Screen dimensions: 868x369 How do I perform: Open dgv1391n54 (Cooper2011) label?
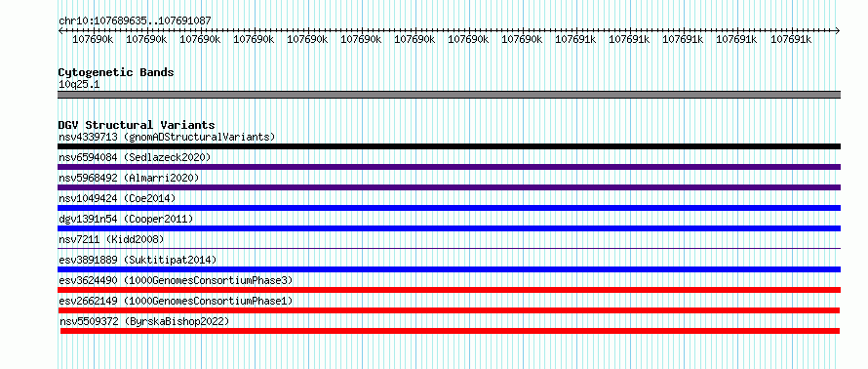coord(126,219)
